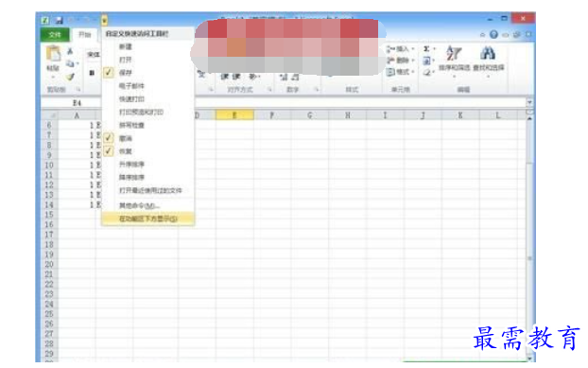Screen dimensions: 588x368
Task: Click the 格式 format cells icon
Action: [x=390, y=72]
